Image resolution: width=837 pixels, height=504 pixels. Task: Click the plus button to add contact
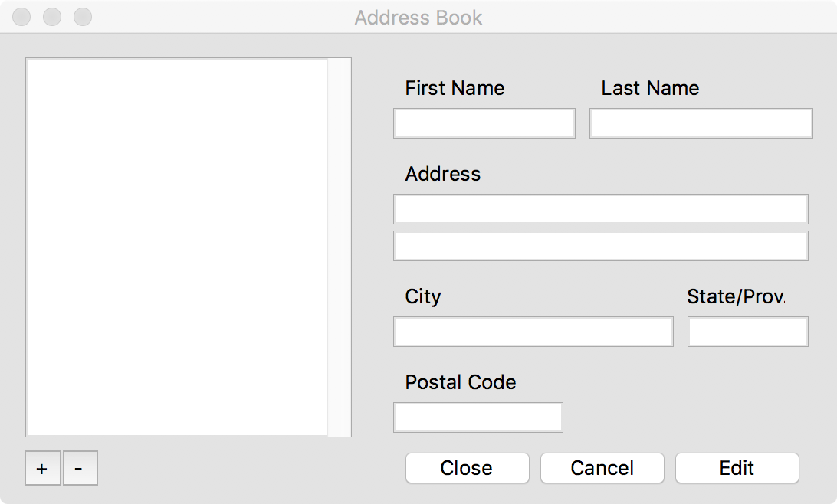(42, 468)
